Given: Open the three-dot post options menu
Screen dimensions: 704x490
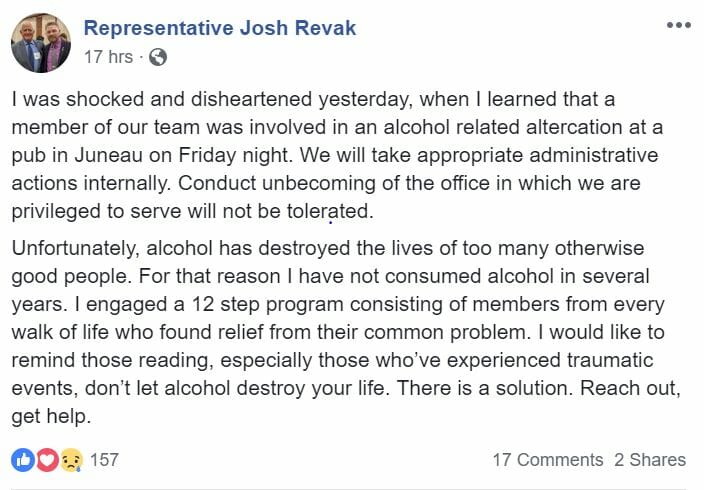Looking at the screenshot, I should click(679, 25).
